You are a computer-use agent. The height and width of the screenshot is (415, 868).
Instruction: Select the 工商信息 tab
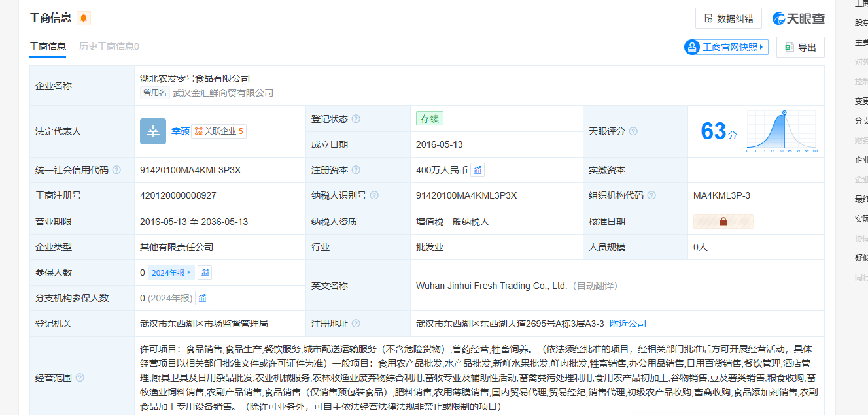click(48, 46)
